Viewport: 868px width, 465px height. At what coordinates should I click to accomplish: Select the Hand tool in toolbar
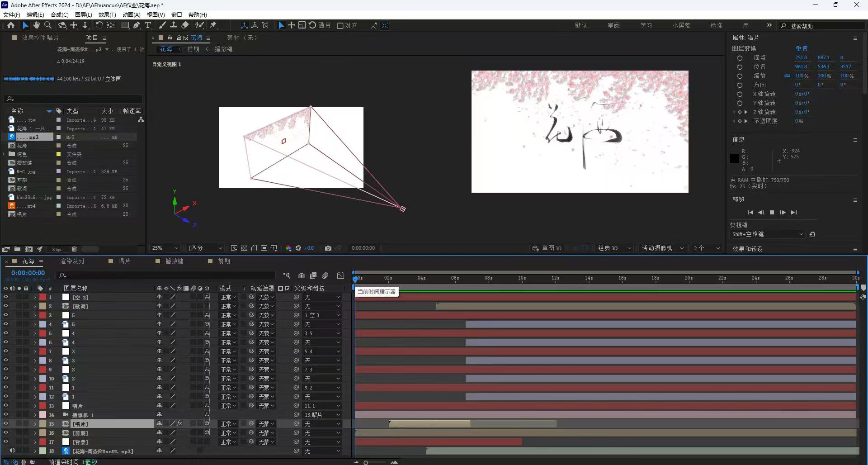(37, 25)
